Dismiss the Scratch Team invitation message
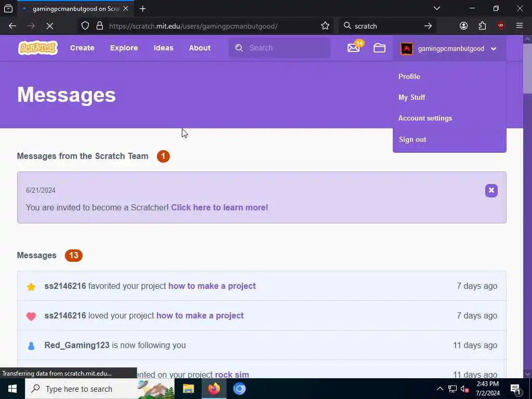 click(x=491, y=190)
